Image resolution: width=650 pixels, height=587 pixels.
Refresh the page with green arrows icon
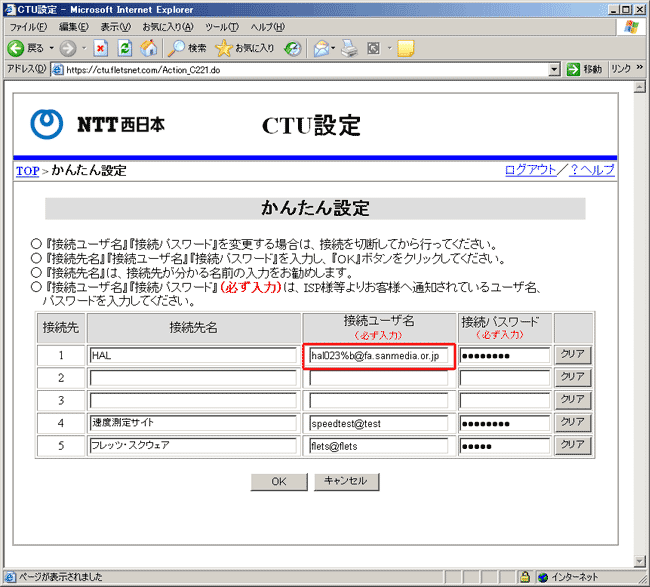click(125, 49)
